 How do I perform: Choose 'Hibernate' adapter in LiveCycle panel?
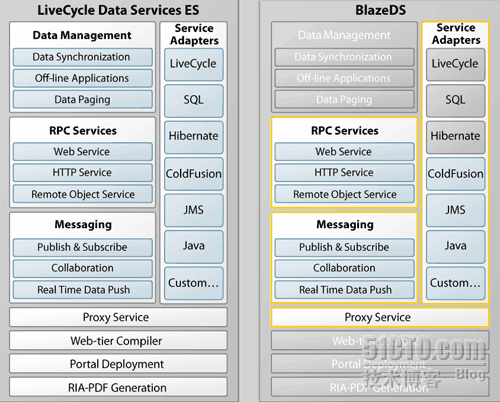[x=194, y=137]
